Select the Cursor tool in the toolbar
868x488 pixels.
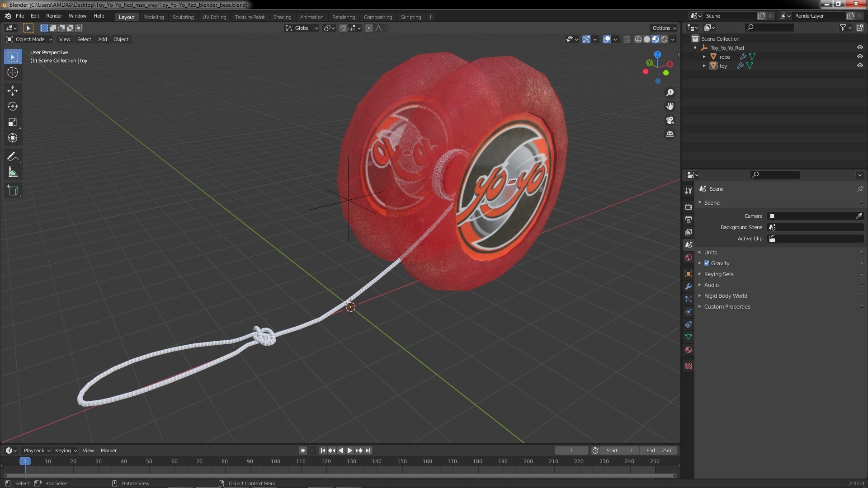tap(13, 73)
